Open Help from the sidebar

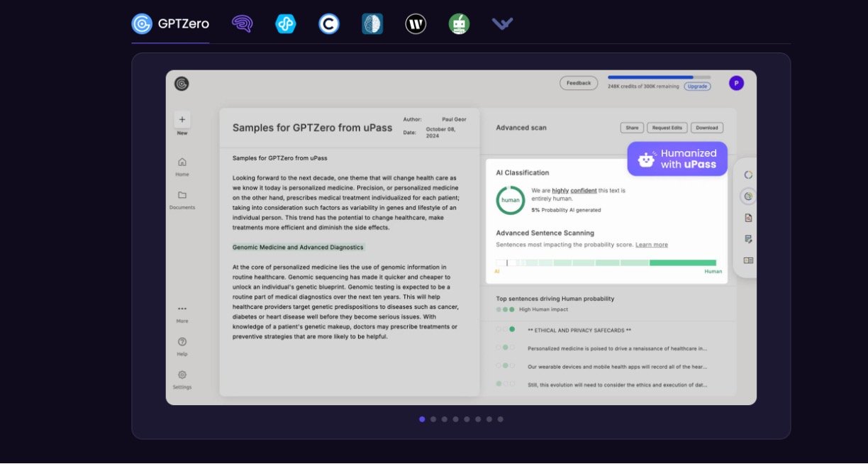tap(182, 346)
